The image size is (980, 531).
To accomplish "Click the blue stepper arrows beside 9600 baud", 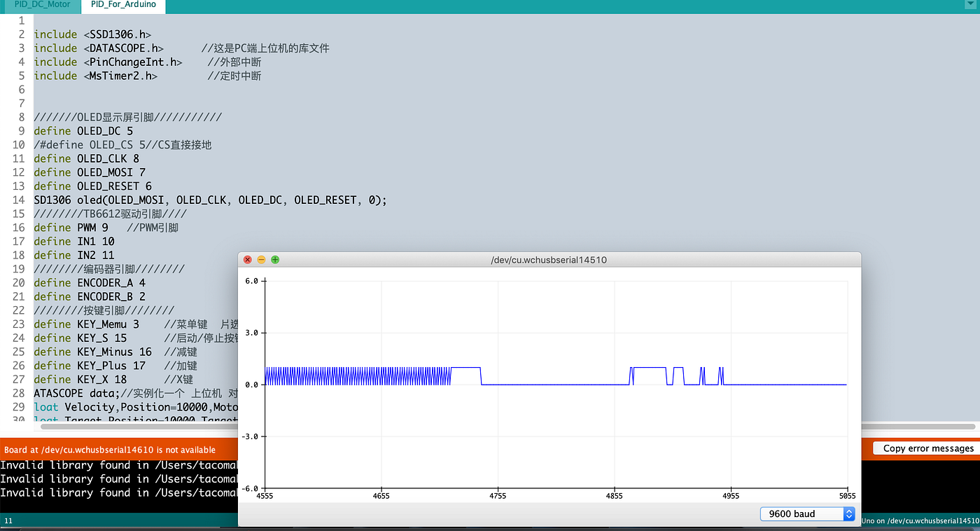I will point(848,513).
